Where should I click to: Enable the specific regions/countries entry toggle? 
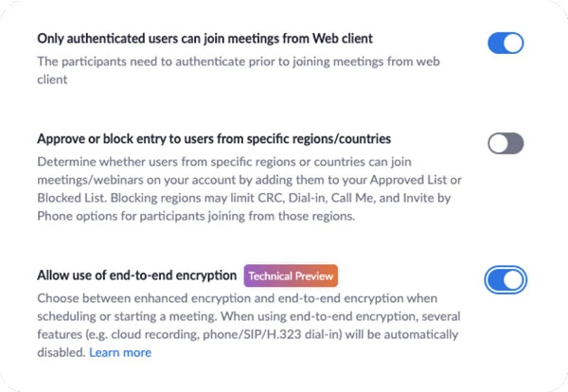point(506,144)
